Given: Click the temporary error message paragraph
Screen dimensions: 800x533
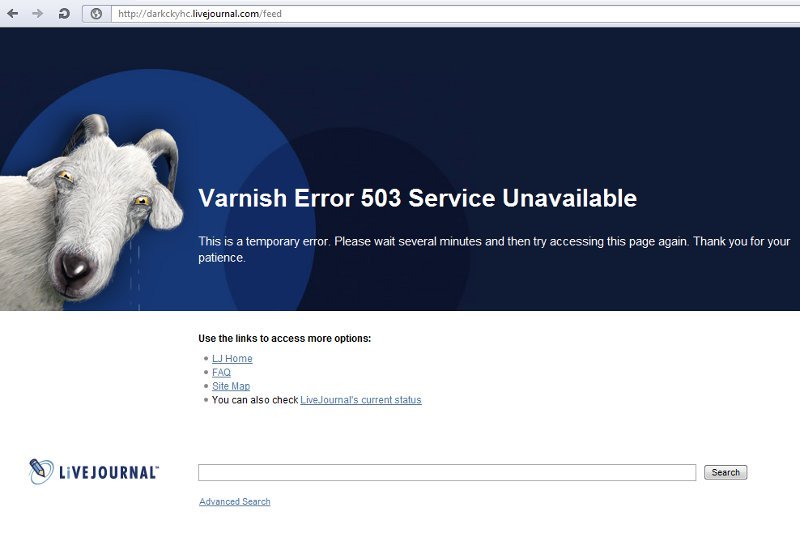Looking at the screenshot, I should (494, 249).
